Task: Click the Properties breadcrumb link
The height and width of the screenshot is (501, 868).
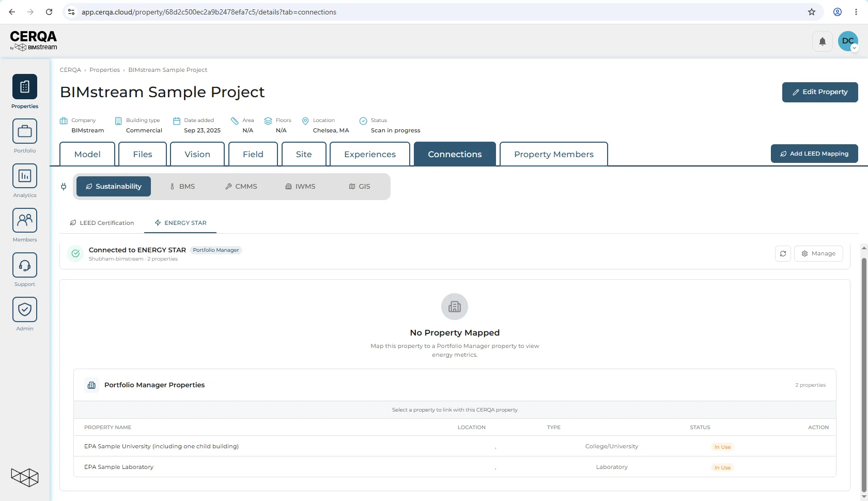Action: [x=104, y=70]
